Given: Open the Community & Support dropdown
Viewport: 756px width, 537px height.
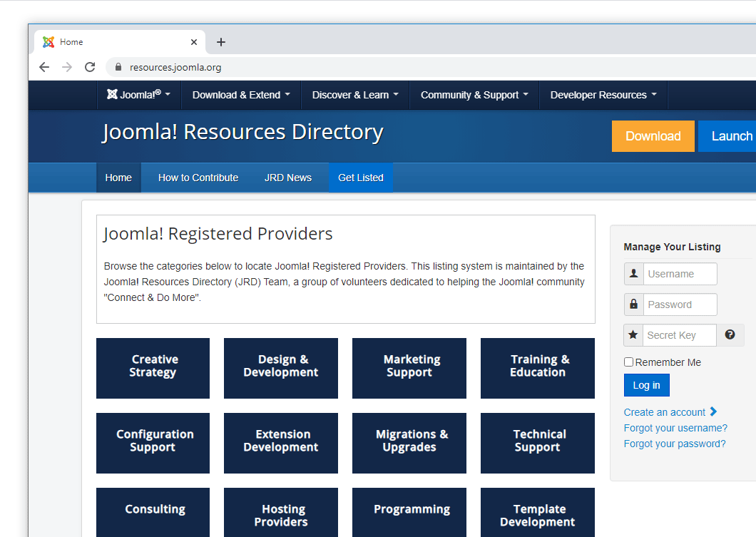Looking at the screenshot, I should pyautogui.click(x=474, y=95).
